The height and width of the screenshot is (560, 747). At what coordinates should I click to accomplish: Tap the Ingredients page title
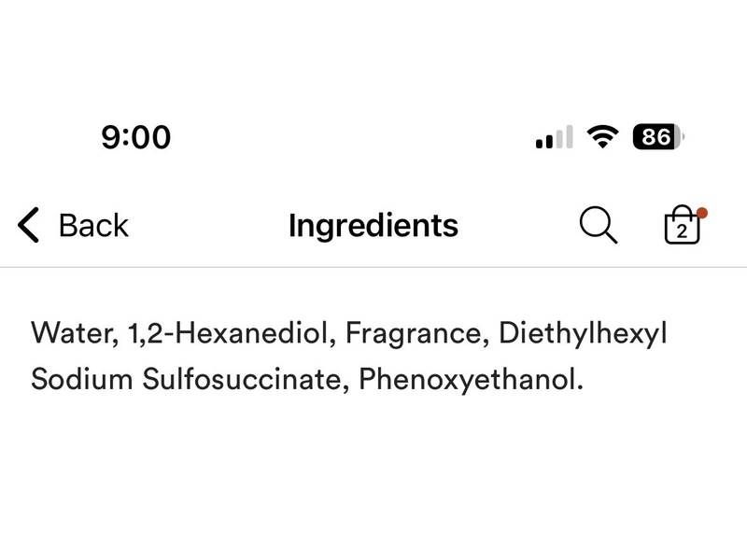click(373, 225)
